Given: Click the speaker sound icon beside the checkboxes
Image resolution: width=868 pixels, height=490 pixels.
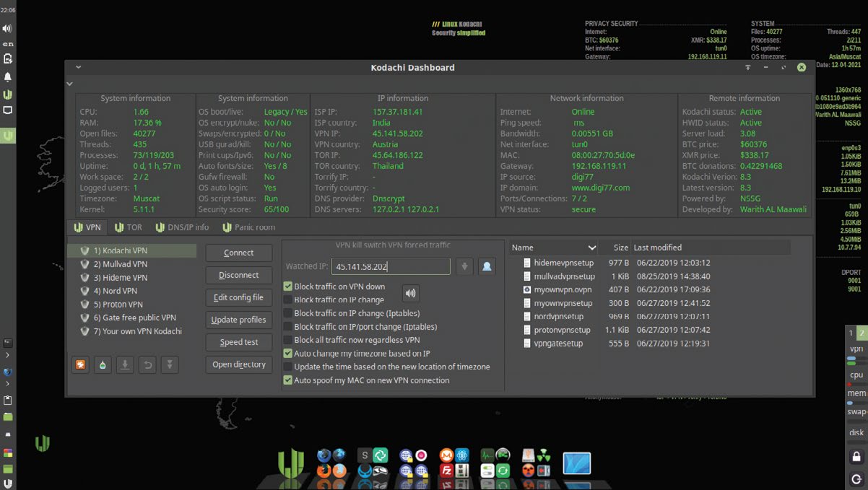Looking at the screenshot, I should [410, 293].
